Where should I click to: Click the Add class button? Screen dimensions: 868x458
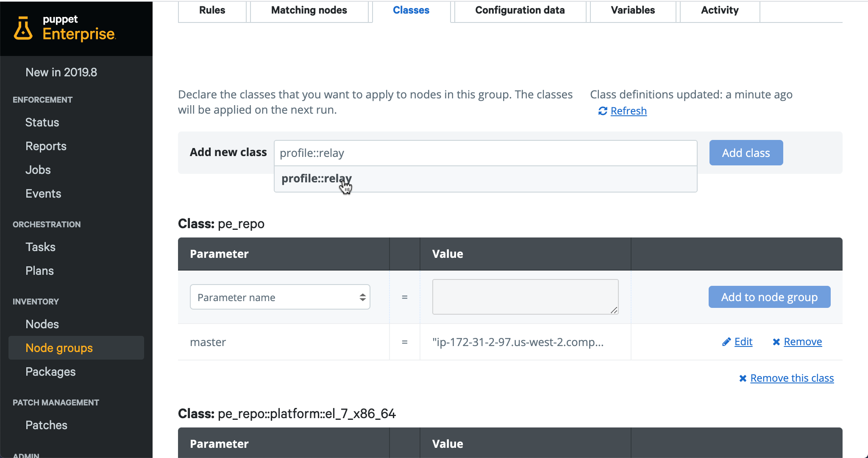(x=746, y=153)
